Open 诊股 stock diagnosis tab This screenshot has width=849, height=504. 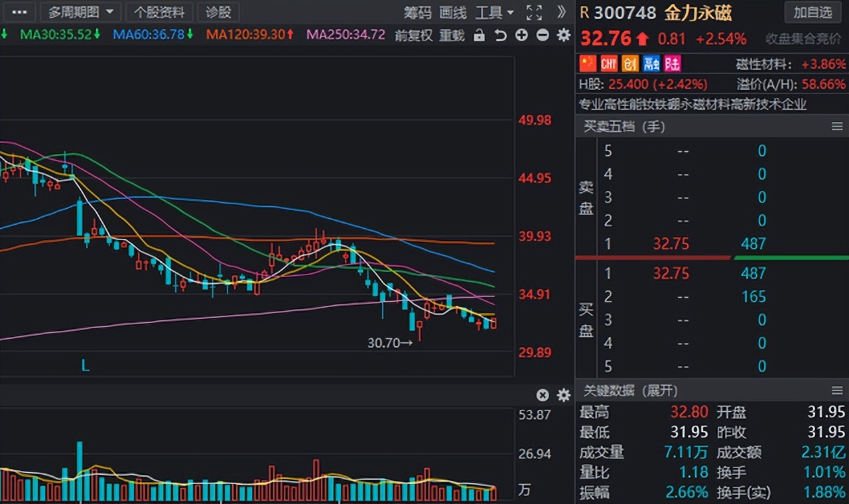point(218,12)
